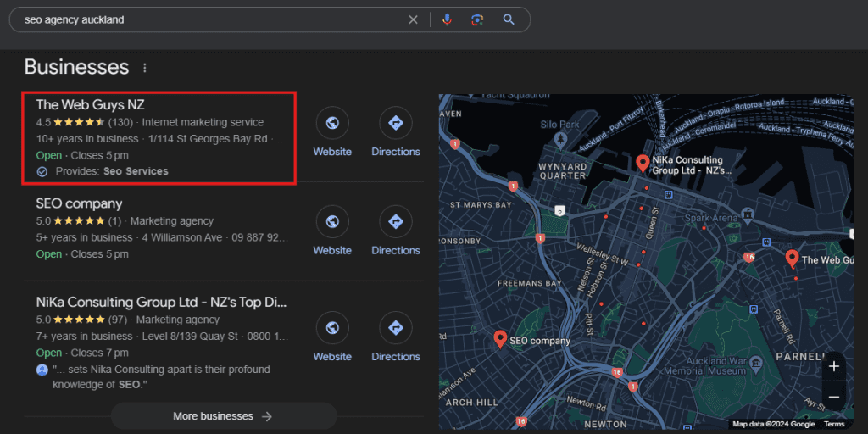Open Website icon for NiKa Consulting Group
Image resolution: width=868 pixels, height=434 pixels.
pyautogui.click(x=332, y=328)
